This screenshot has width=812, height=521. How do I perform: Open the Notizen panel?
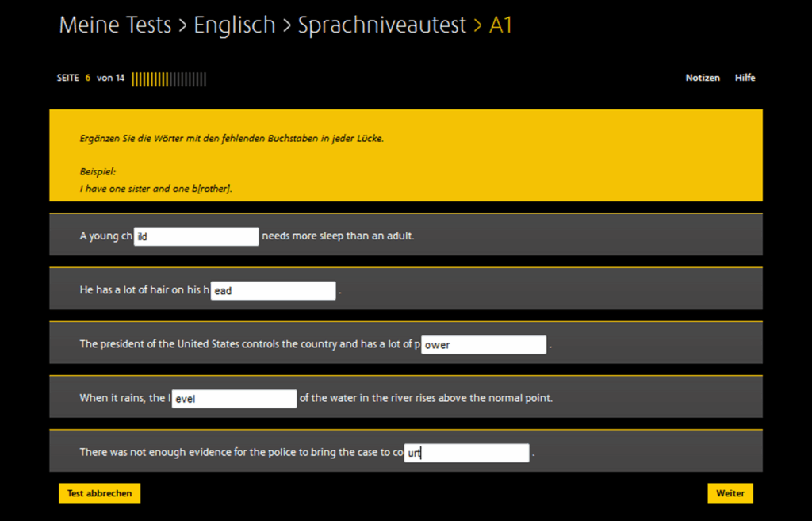703,78
